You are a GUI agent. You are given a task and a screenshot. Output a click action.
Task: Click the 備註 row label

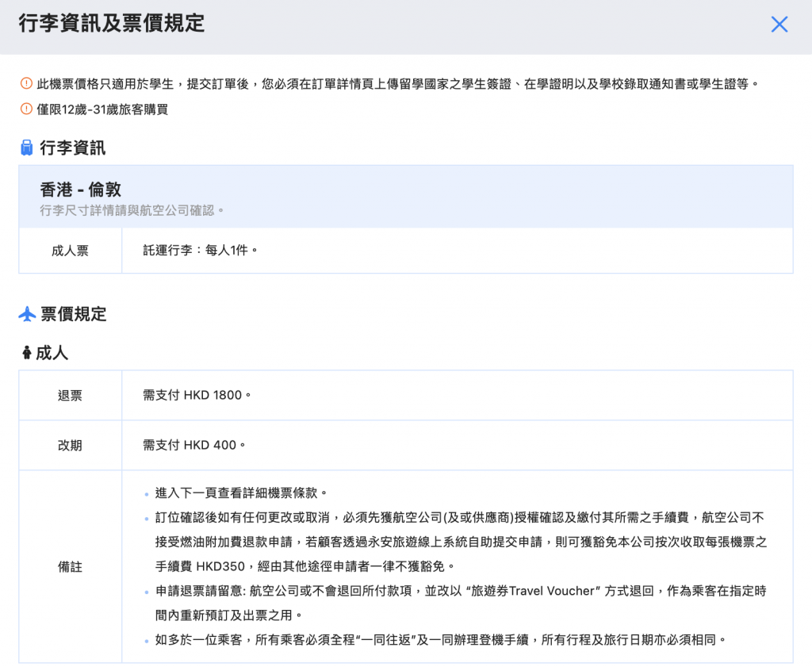70,566
